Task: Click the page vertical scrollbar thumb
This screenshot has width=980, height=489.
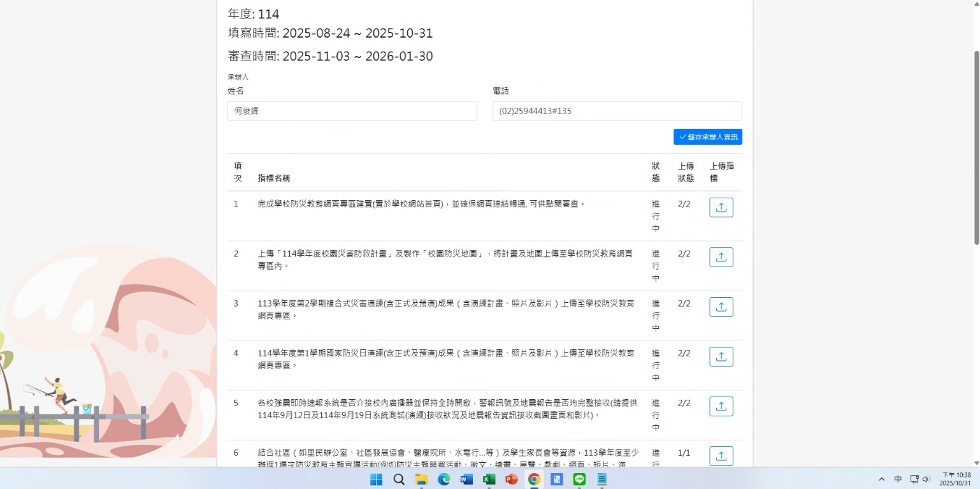Action: (x=976, y=147)
